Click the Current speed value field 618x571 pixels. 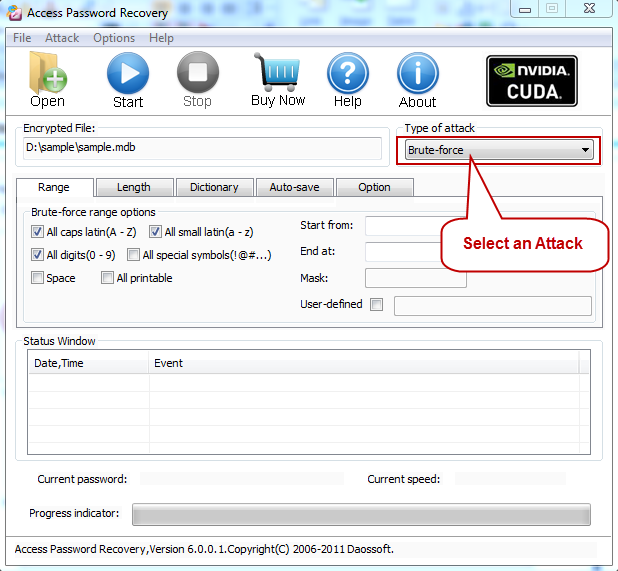510,479
